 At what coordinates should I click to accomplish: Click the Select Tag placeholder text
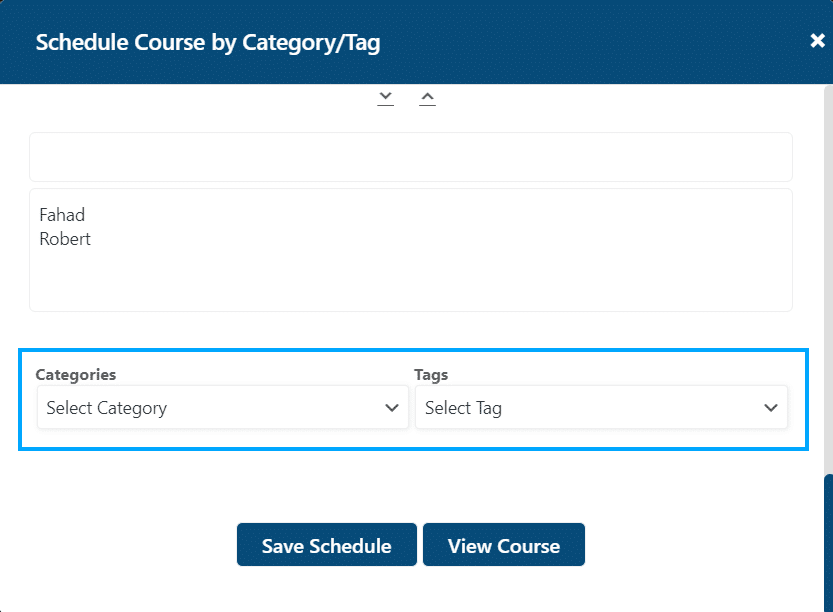[x=463, y=408]
